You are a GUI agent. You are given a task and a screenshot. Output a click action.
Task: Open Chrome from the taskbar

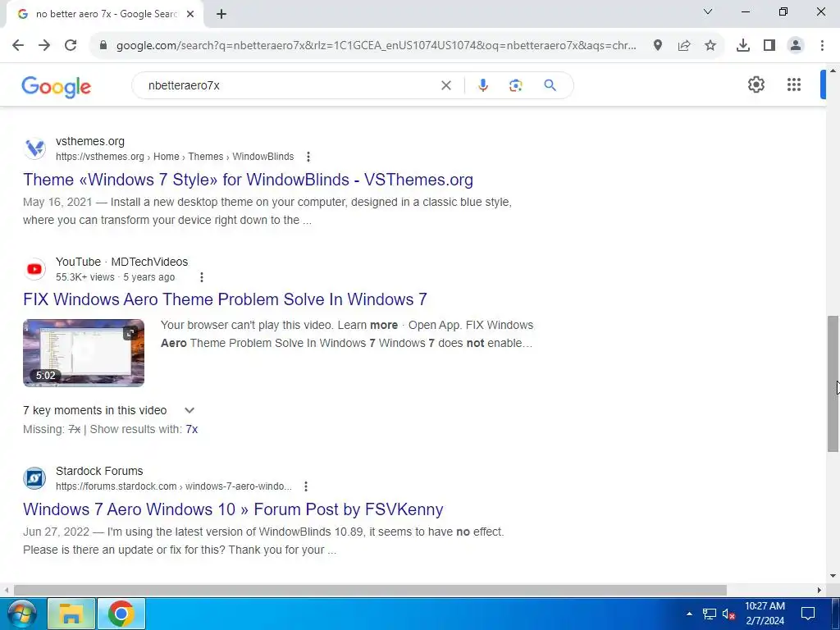tap(121, 614)
